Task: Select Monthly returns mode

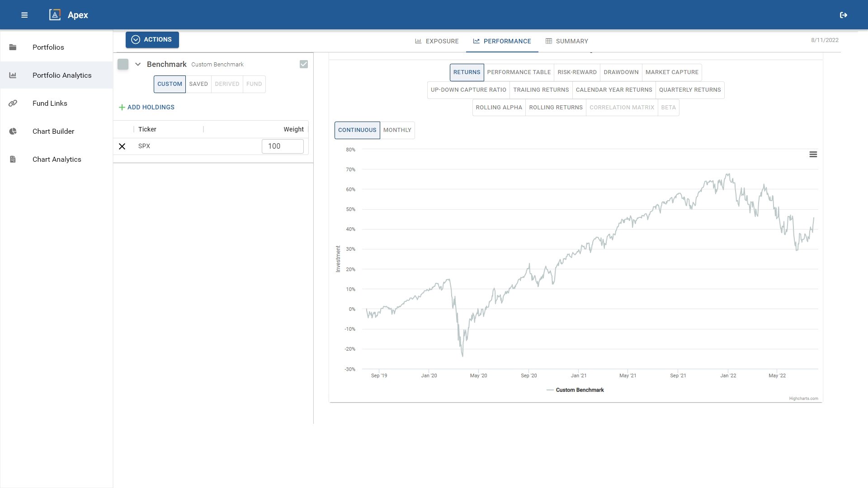Action: [x=397, y=130]
